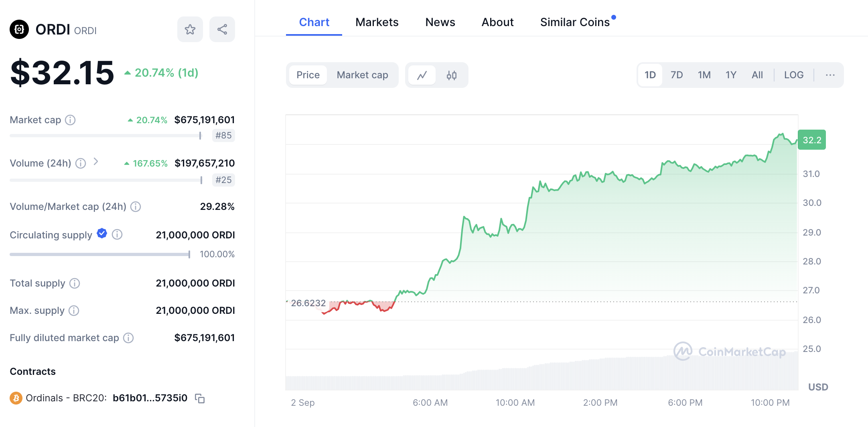Open Fully diluted market cap info icon
The image size is (868, 427).
click(x=128, y=338)
